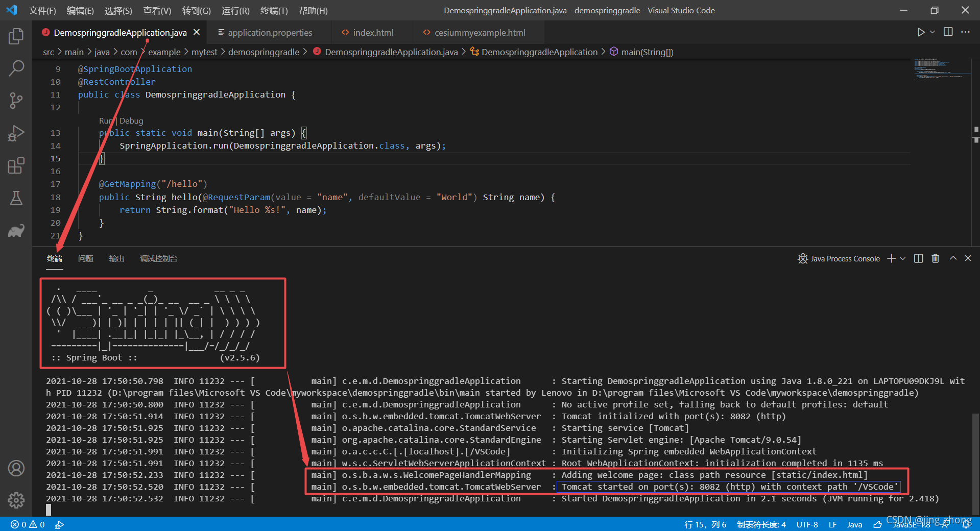The image size is (980, 531).
Task: Click the Debug code lens above main
Action: pyautogui.click(x=131, y=121)
